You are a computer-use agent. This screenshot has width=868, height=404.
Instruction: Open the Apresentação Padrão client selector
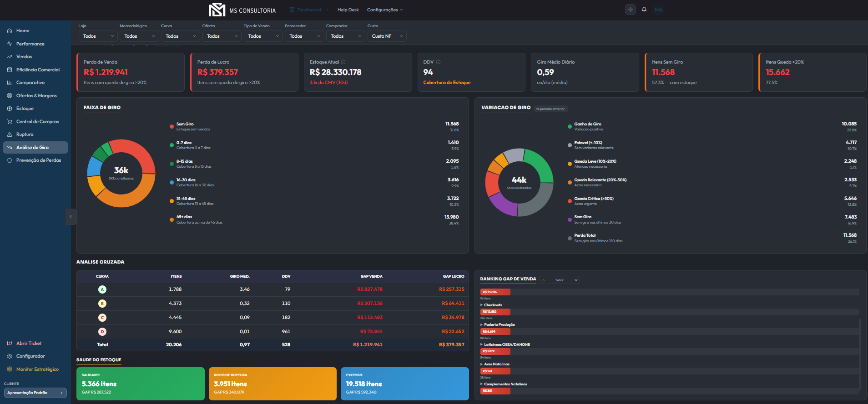[x=35, y=393]
